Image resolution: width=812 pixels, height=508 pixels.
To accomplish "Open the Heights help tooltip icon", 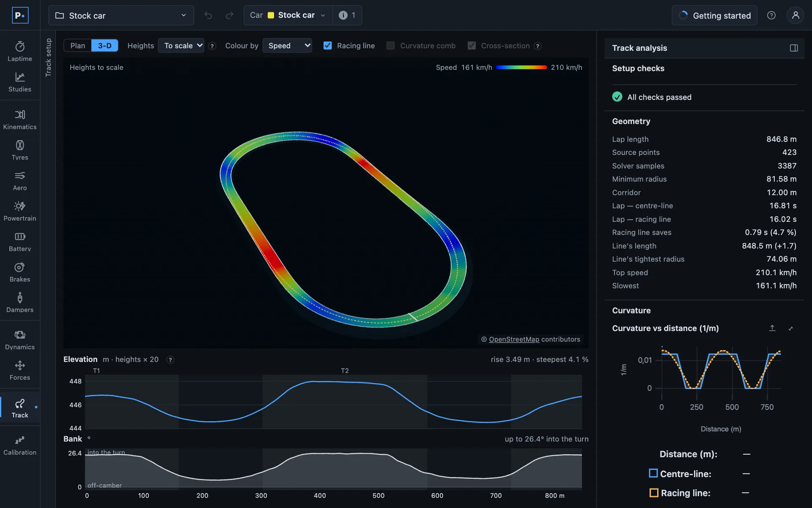I will 212,46.
